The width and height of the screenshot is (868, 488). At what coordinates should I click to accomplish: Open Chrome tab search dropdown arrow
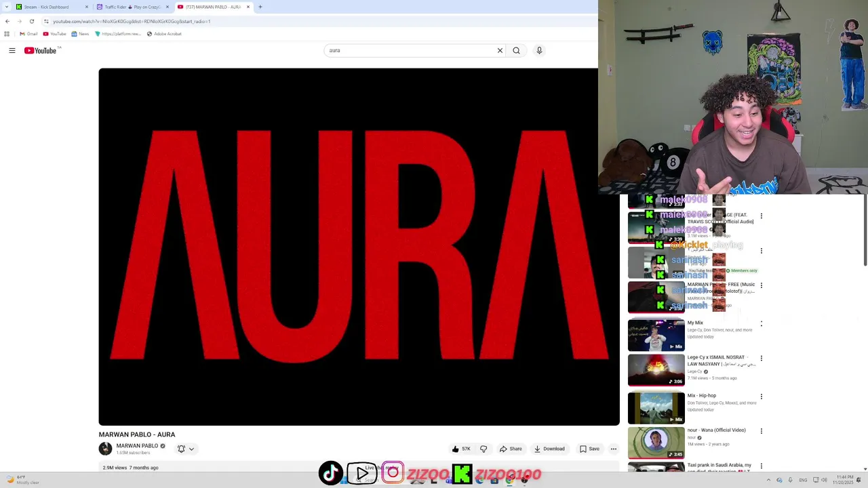7,7
